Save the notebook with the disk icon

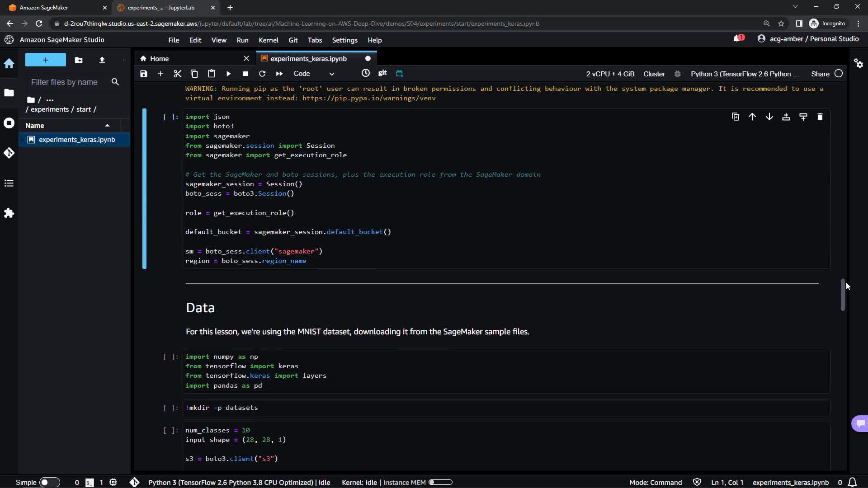(x=144, y=74)
